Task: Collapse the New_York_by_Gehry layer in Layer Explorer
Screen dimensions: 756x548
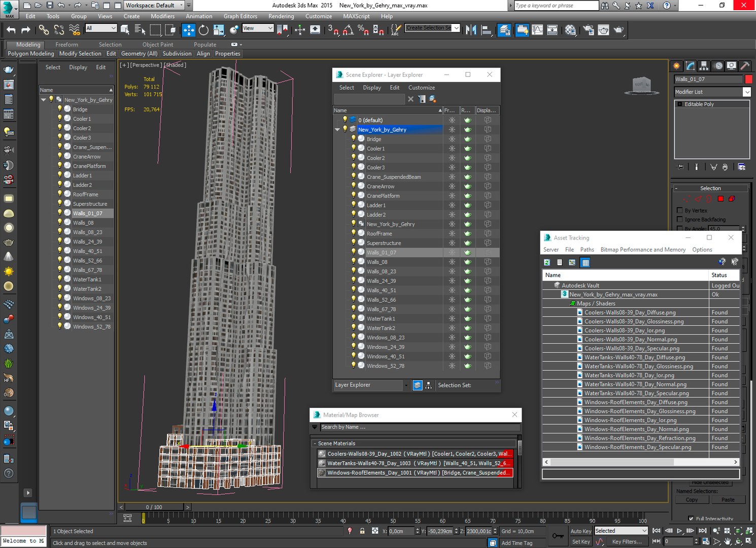Action: coord(337,130)
